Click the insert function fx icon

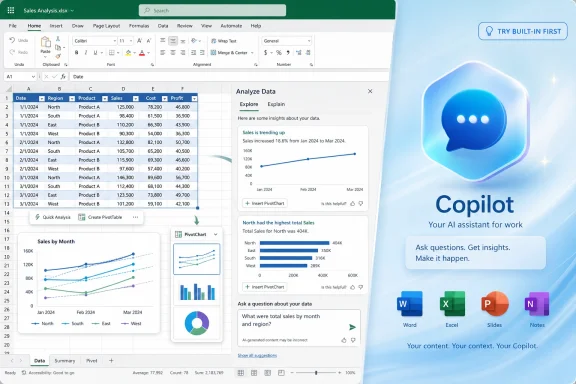tap(63, 76)
